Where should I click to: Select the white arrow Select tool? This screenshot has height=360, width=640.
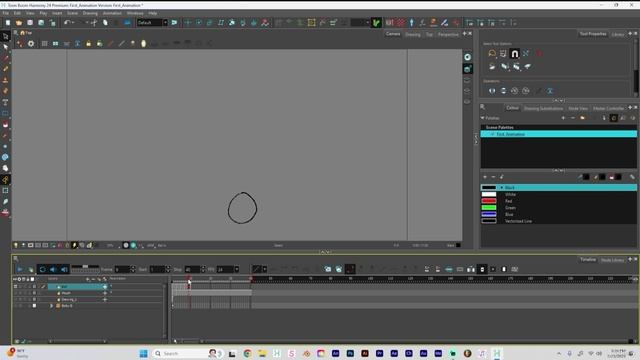coord(5,47)
